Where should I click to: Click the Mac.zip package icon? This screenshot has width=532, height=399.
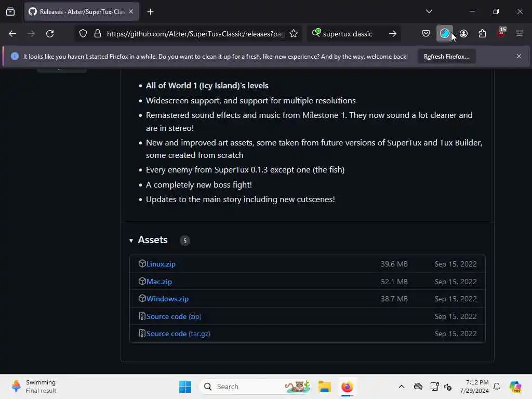coord(142,281)
